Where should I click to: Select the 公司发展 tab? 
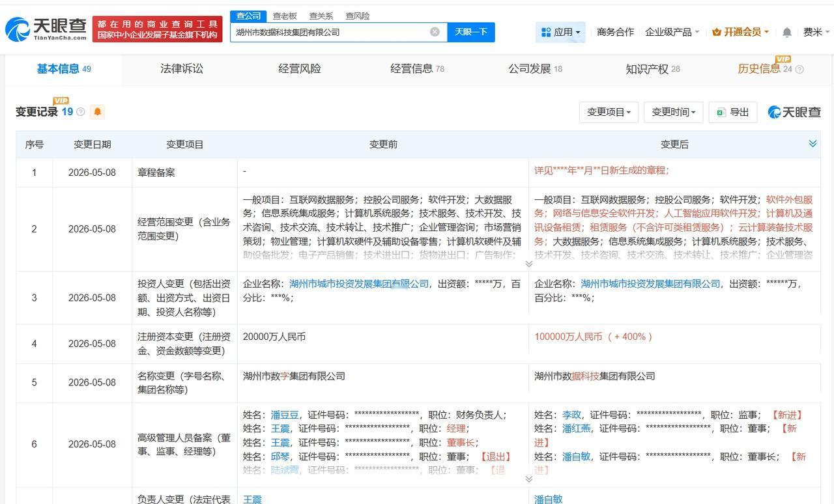(535, 69)
